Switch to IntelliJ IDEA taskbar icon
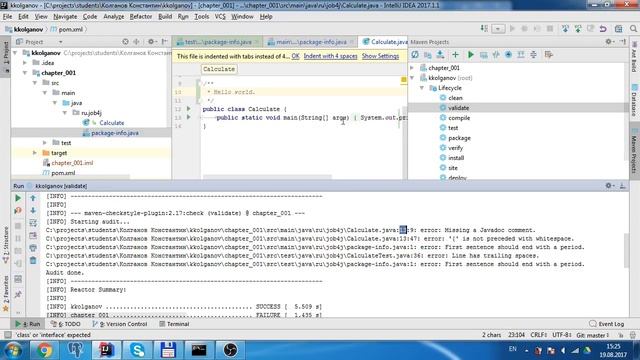Viewport: 640px width, 360px height. [x=106, y=350]
